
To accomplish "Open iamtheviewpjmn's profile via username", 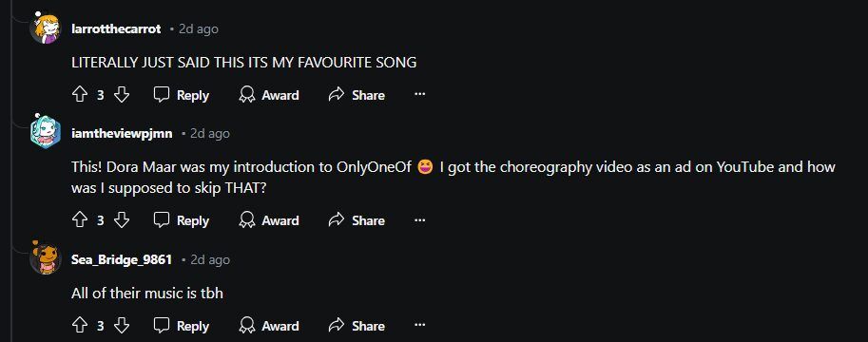I will 122,133.
